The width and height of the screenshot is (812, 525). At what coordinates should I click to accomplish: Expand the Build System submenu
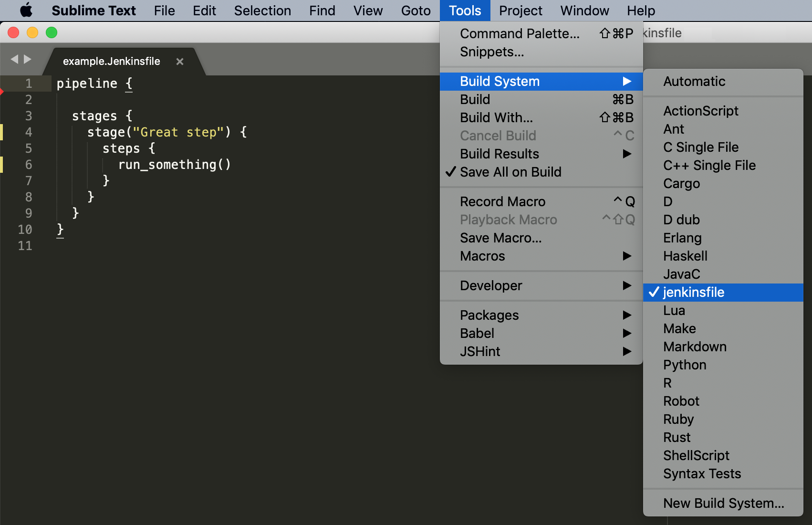click(x=541, y=81)
